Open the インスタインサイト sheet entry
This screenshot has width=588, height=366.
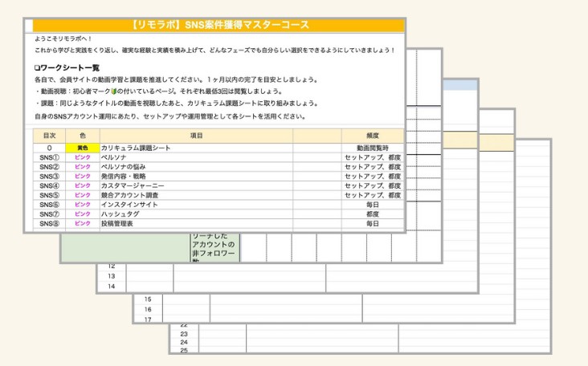[130, 205]
